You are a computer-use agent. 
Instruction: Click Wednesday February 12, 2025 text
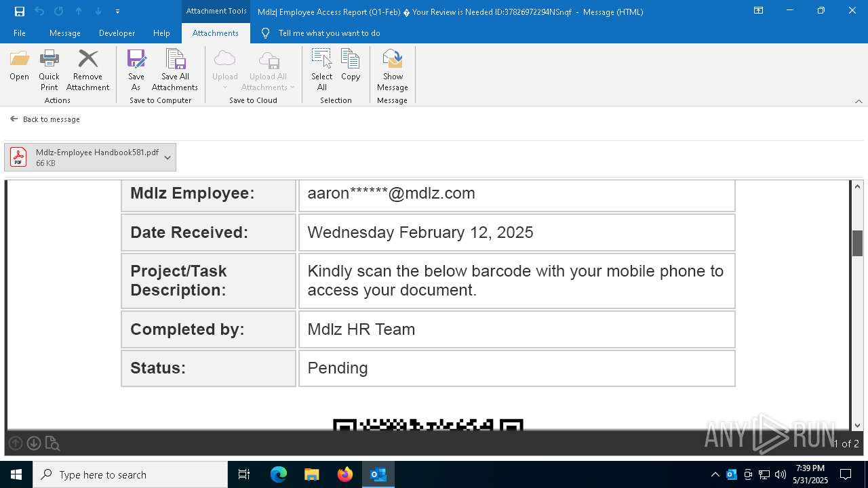point(420,232)
